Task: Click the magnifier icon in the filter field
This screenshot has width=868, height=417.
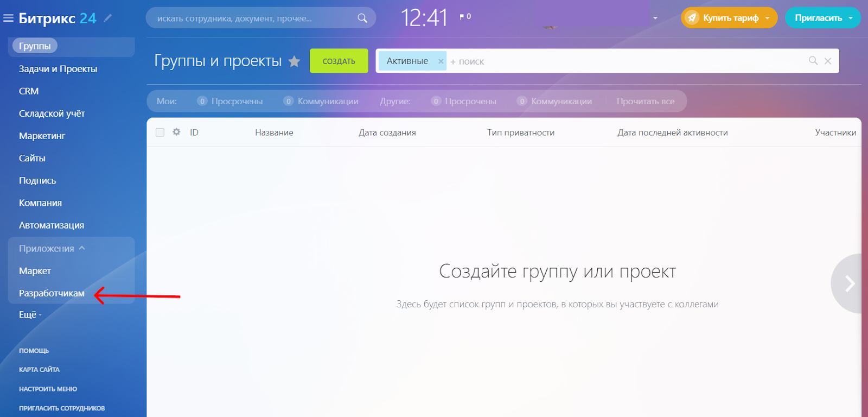Action: tap(813, 61)
